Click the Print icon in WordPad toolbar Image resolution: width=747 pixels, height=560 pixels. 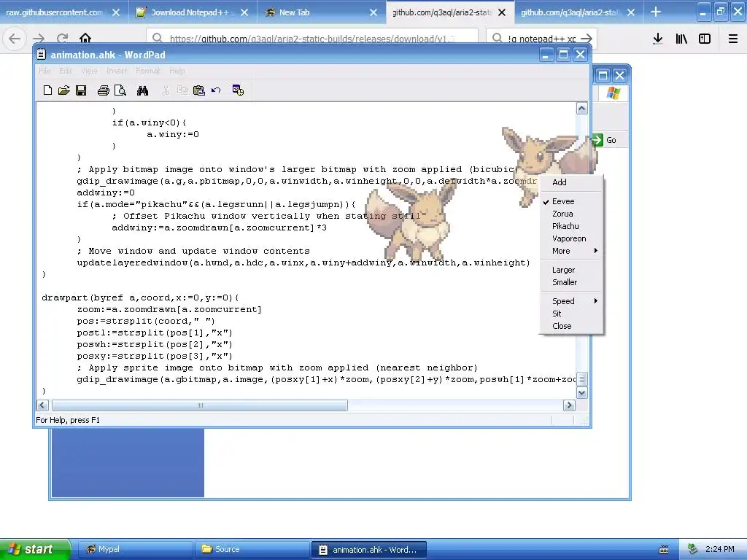(x=103, y=90)
